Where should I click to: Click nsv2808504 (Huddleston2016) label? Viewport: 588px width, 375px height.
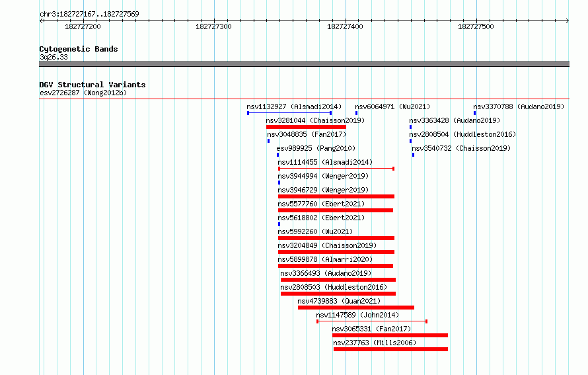coord(462,134)
